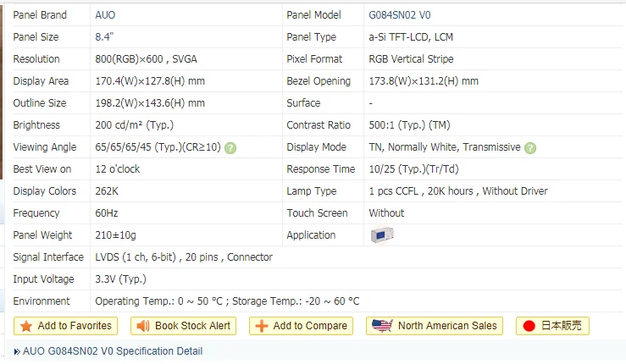This screenshot has width=626, height=364.
Task: Click the Add to Compare button
Action: pyautogui.click(x=301, y=326)
